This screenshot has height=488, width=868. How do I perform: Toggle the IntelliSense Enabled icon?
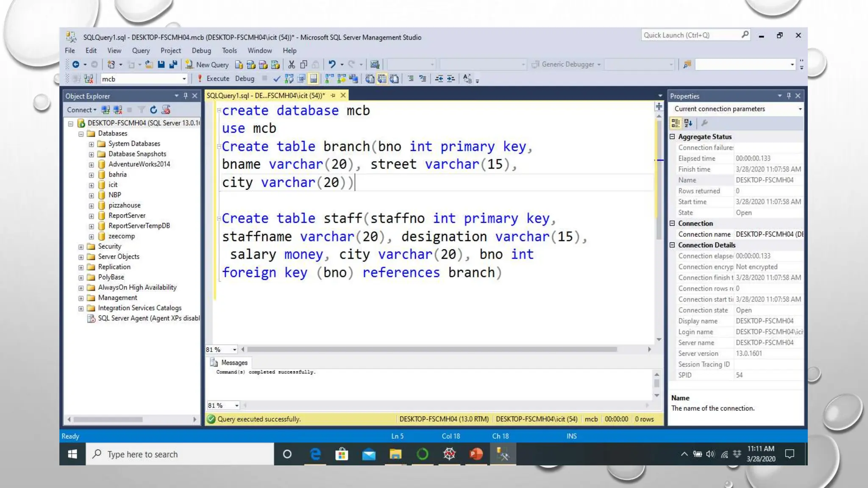314,79
